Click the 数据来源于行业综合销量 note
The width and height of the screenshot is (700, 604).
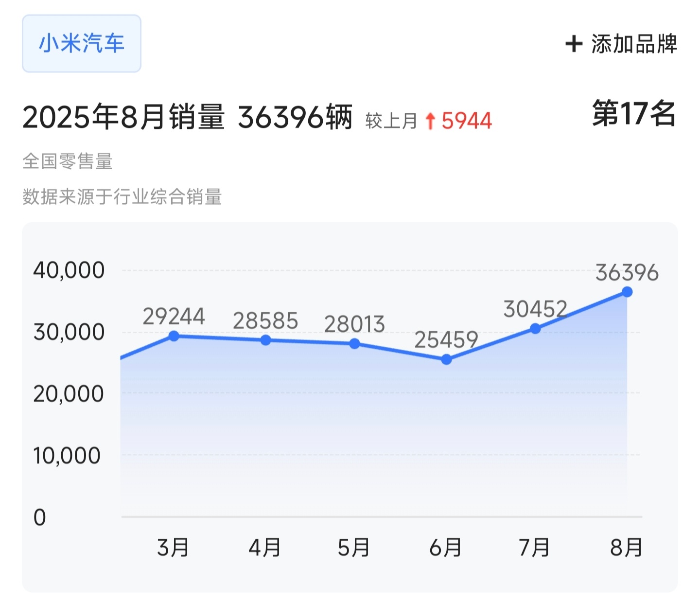click(x=122, y=197)
